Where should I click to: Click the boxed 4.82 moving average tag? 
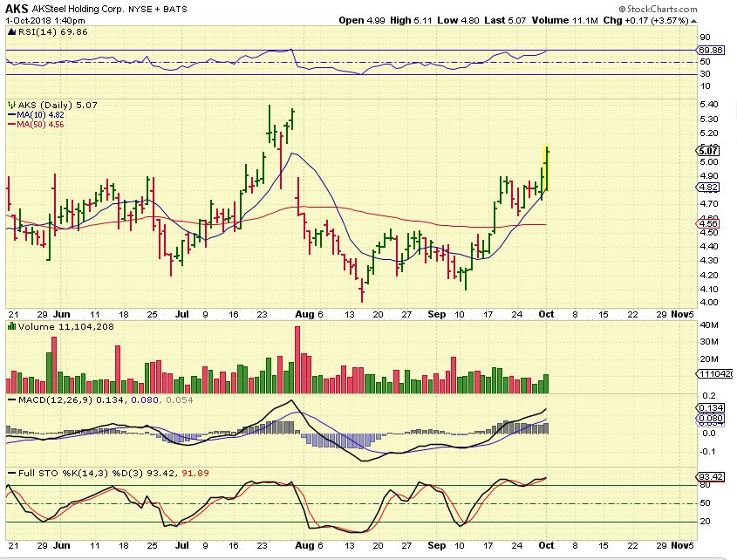708,188
